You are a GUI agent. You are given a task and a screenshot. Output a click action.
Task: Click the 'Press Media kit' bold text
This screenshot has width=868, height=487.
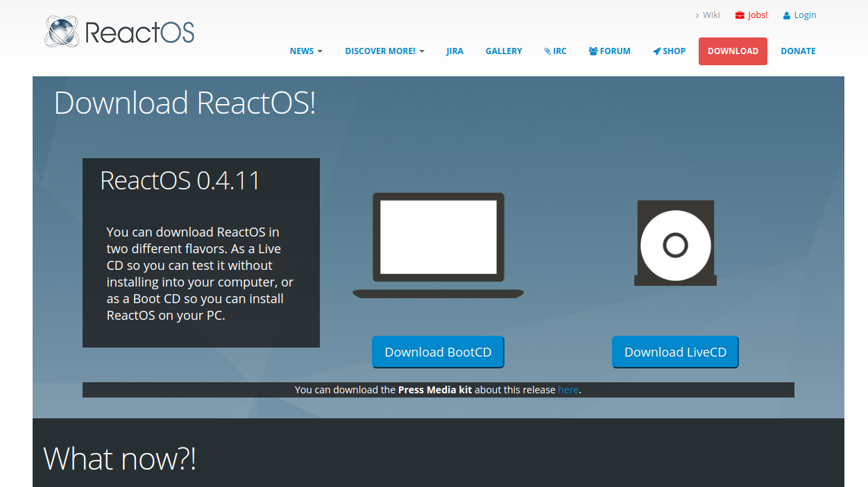click(435, 390)
